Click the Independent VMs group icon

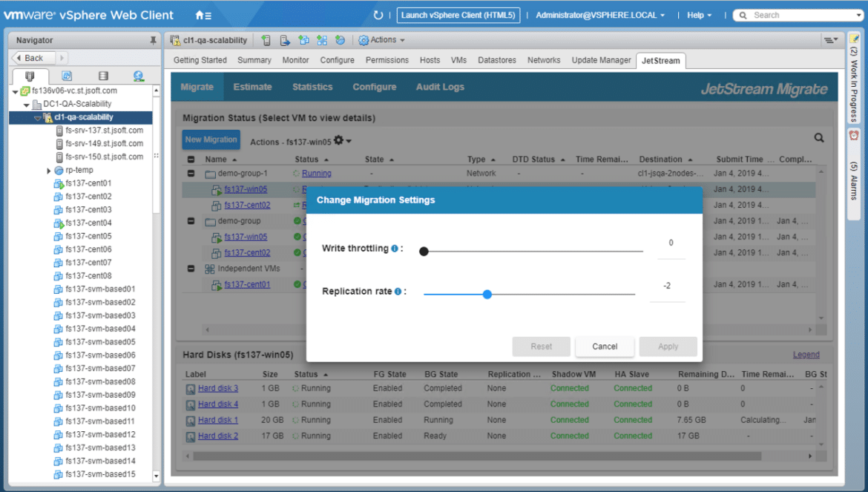210,269
